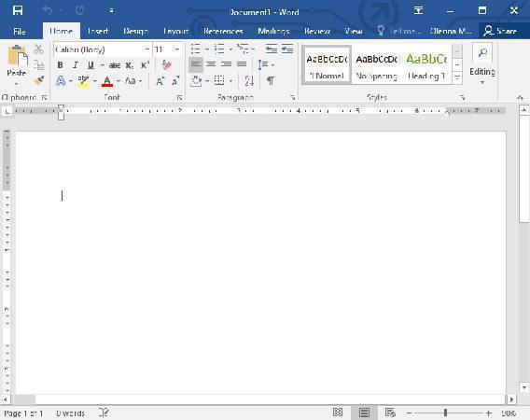Image resolution: width=530 pixels, height=420 pixels.
Task: Click the Center alignment icon
Action: (211, 64)
